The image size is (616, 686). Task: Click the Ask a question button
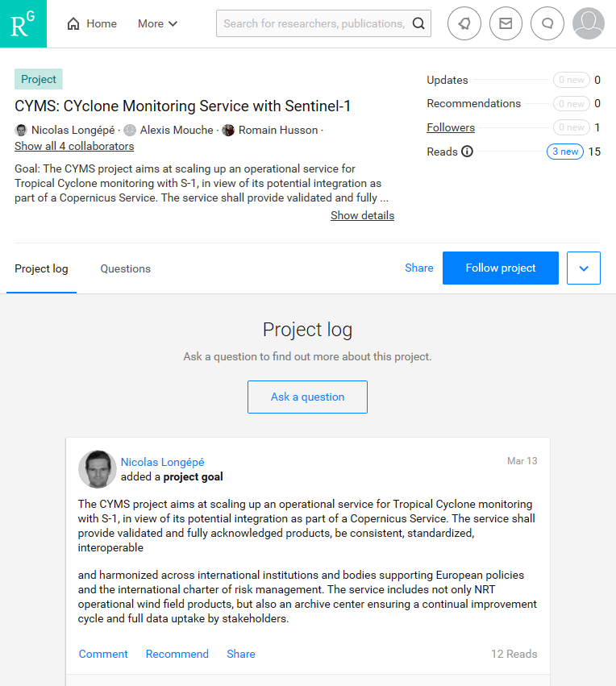point(307,397)
